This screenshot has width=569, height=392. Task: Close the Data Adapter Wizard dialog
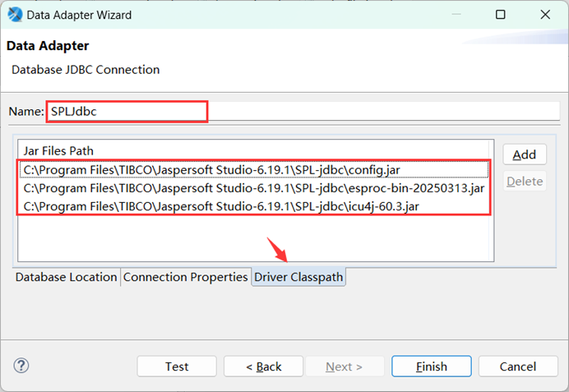[546, 15]
